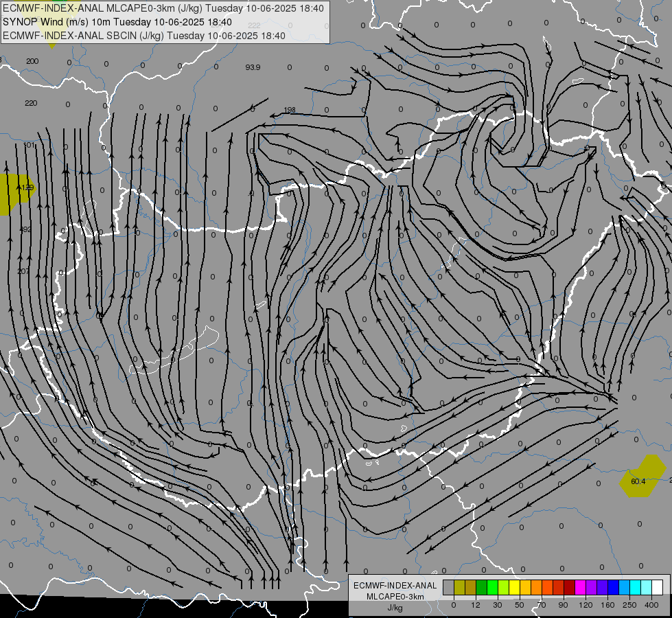Click the legend scale label 160
The image size is (672, 618).
pos(607,605)
